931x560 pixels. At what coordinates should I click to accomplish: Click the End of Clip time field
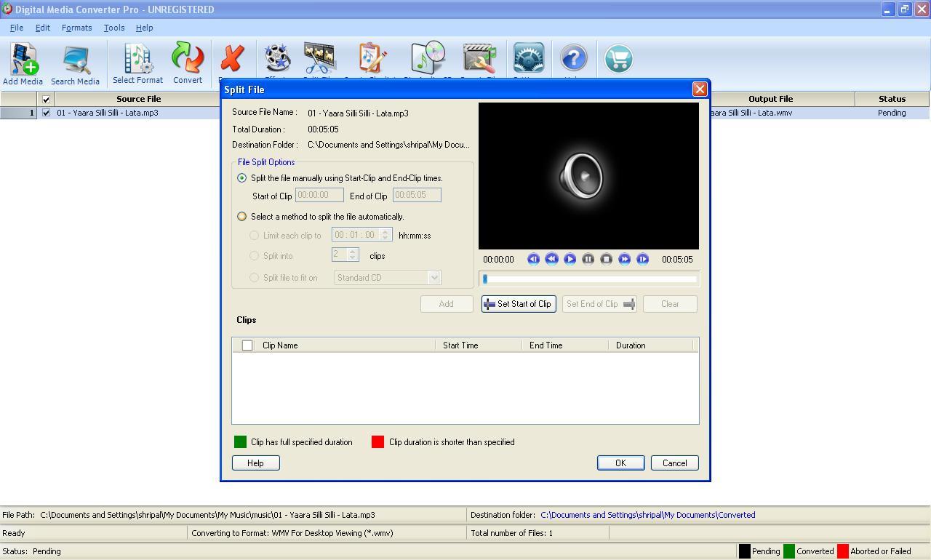[417, 195]
